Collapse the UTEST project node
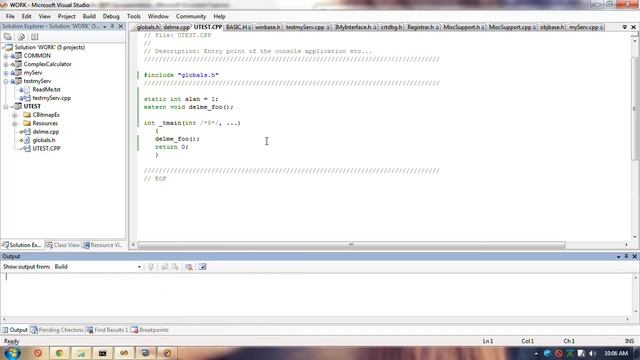 [x=6, y=107]
